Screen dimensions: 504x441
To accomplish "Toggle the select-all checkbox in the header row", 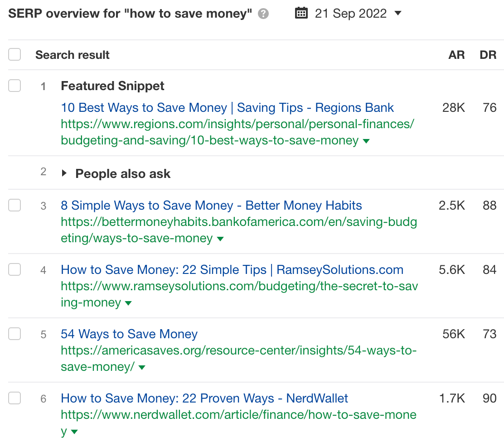I will click(15, 54).
